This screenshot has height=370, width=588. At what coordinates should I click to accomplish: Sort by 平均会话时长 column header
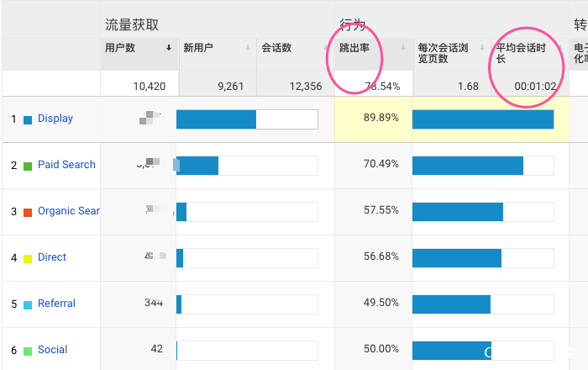tap(521, 53)
